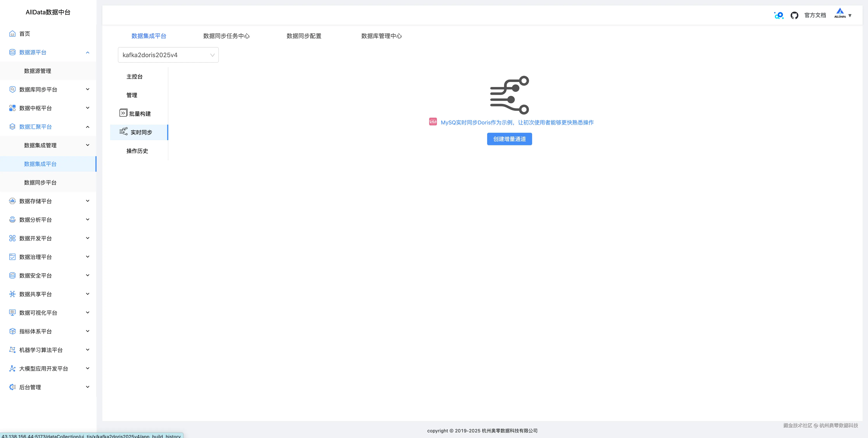Open the kafka2doris2025v4 dropdown
This screenshot has width=868, height=438.
pos(168,54)
